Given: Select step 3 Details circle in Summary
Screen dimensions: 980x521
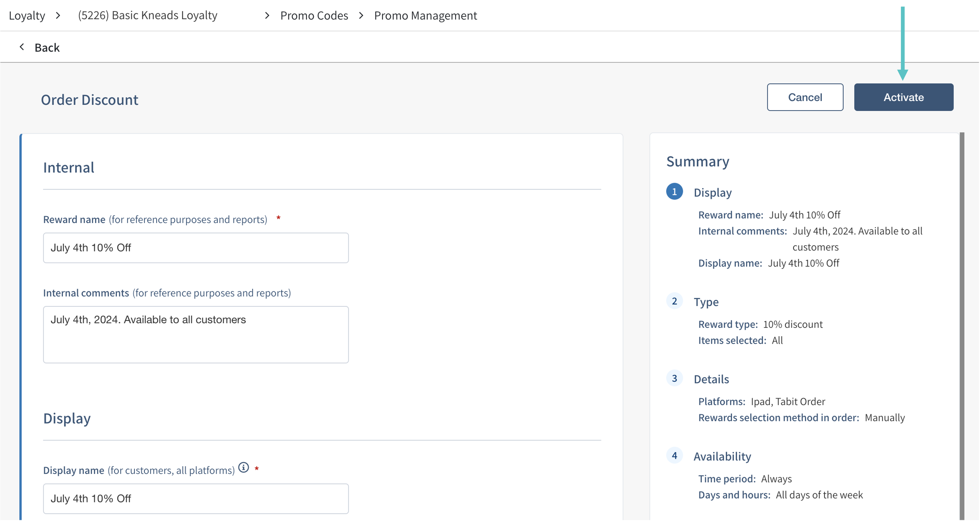Looking at the screenshot, I should (x=674, y=378).
